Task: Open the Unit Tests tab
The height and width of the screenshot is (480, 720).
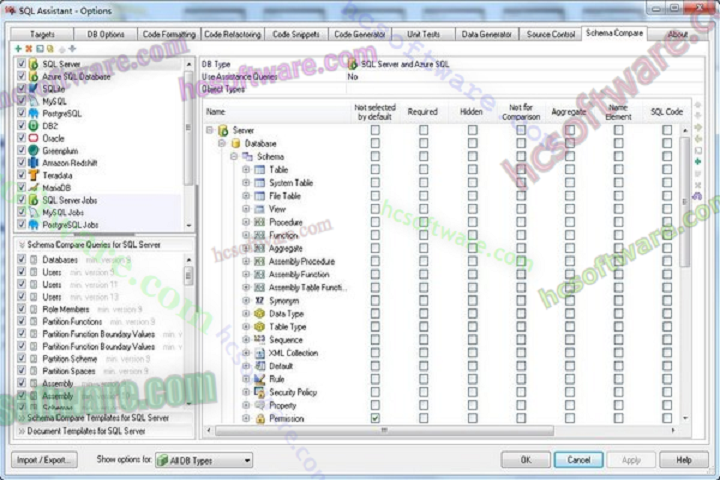Action: point(423,34)
